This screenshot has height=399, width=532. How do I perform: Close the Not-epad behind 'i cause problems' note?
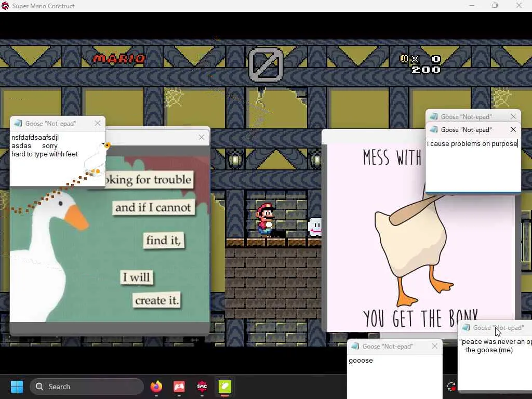(x=513, y=117)
